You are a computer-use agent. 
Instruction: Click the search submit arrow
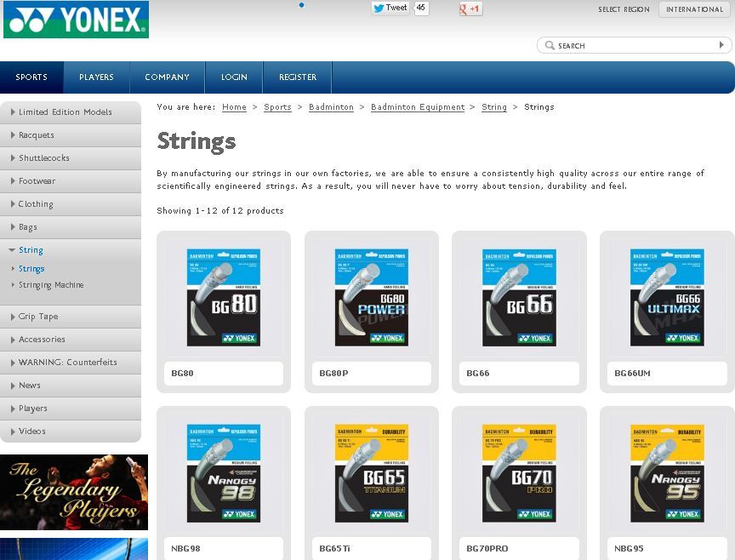point(722,45)
